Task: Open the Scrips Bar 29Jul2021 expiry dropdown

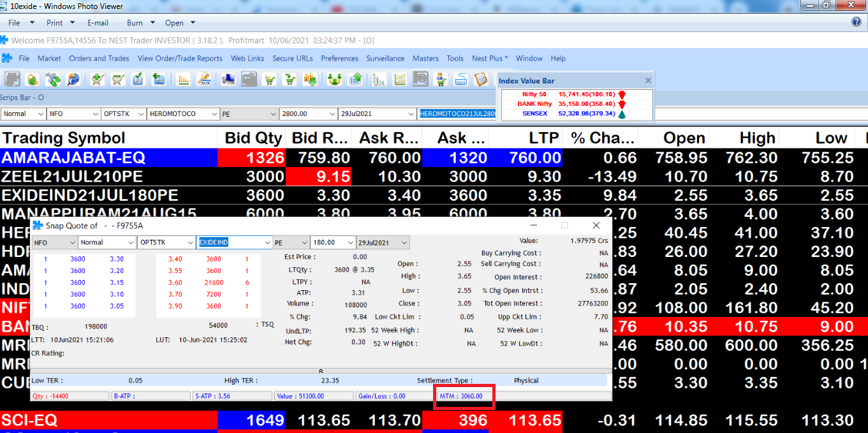Action: tap(411, 114)
